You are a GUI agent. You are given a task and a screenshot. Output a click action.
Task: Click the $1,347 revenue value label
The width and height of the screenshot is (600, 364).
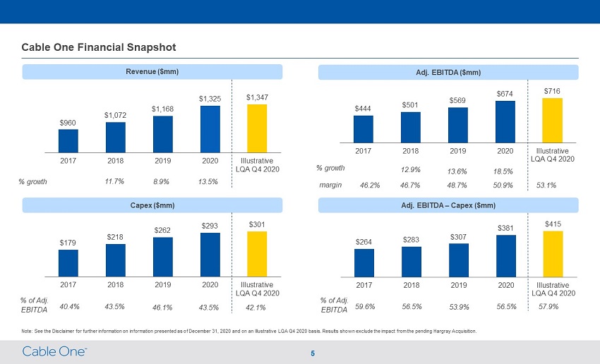(x=257, y=97)
